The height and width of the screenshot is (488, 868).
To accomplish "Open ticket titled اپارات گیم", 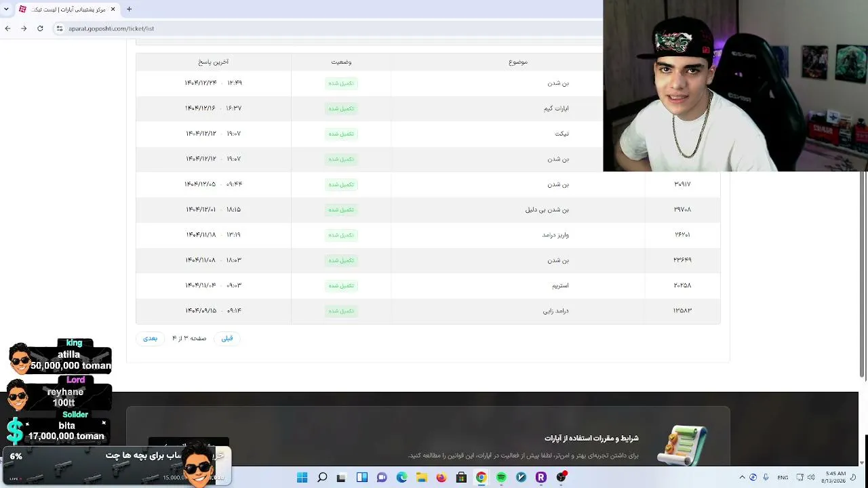I will [556, 108].
